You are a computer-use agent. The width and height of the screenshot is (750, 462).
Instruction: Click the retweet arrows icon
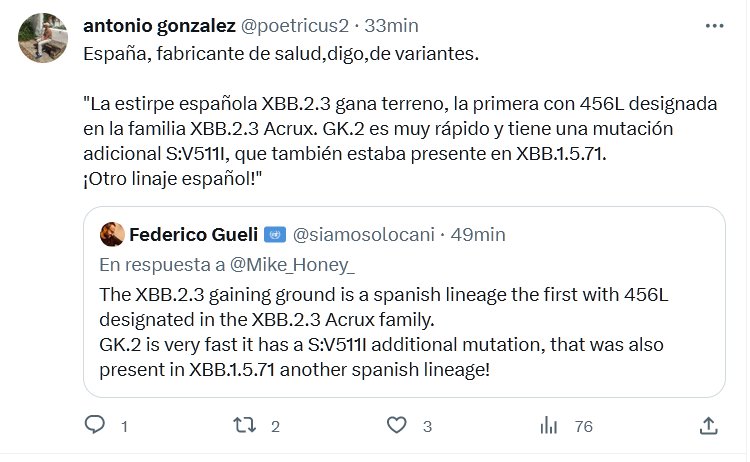244,426
